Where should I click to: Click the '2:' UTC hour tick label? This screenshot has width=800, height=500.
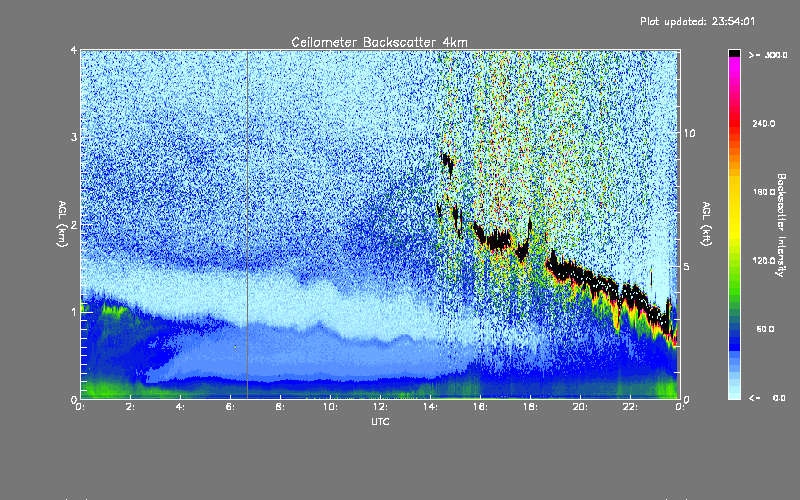pos(131,407)
